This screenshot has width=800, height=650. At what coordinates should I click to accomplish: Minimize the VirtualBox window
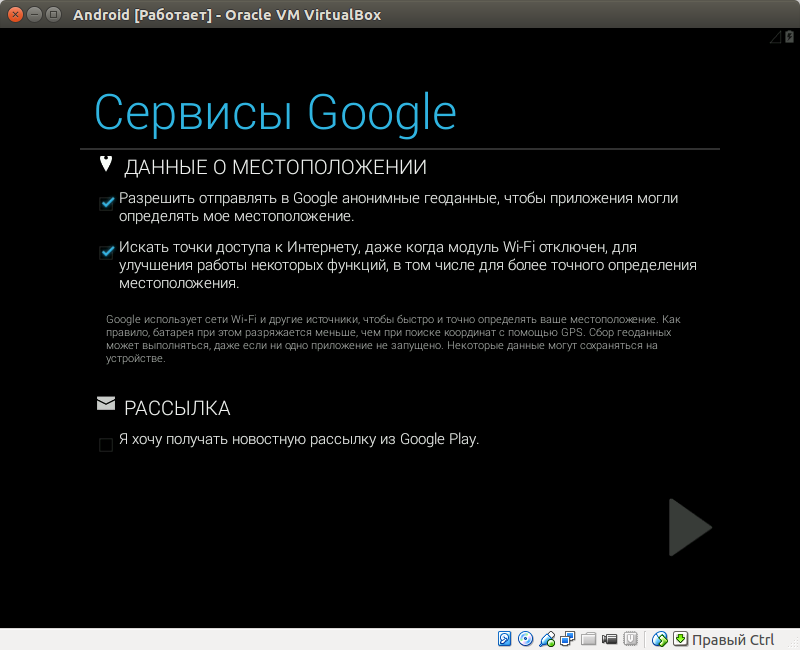34,14
